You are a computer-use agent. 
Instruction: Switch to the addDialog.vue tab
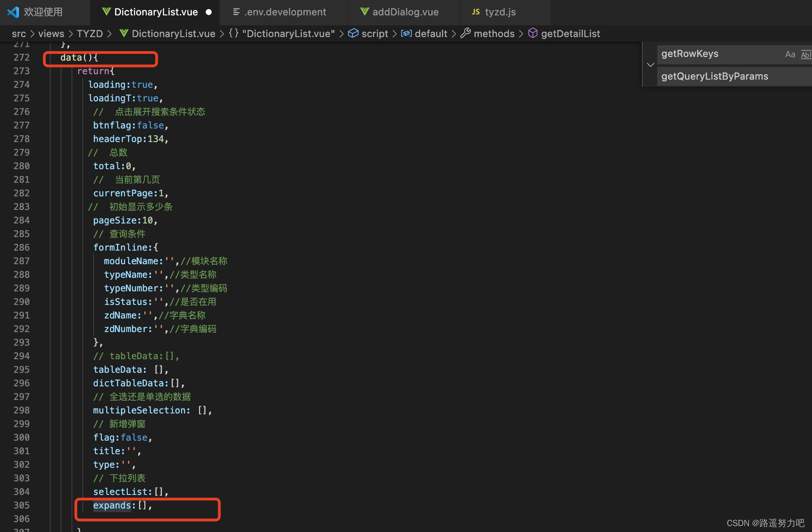click(x=405, y=12)
